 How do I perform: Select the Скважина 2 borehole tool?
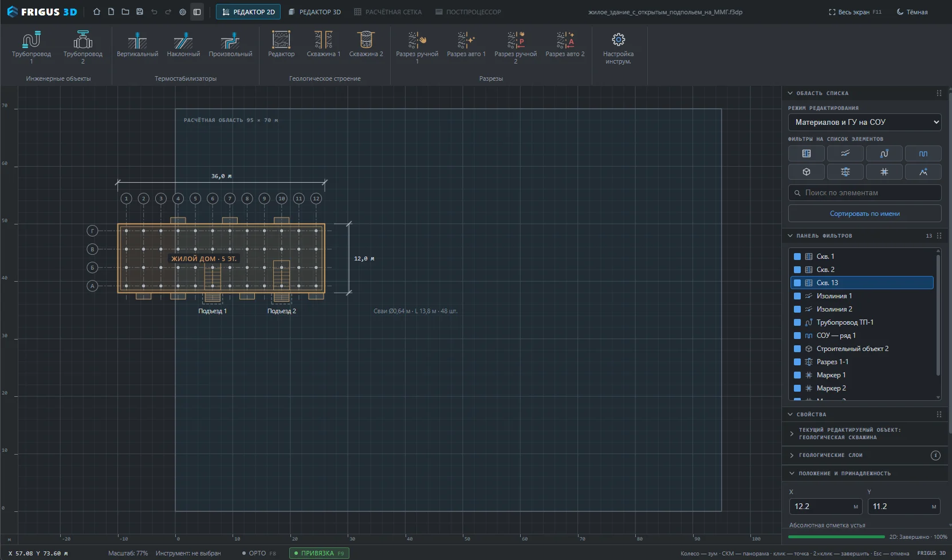tap(366, 45)
